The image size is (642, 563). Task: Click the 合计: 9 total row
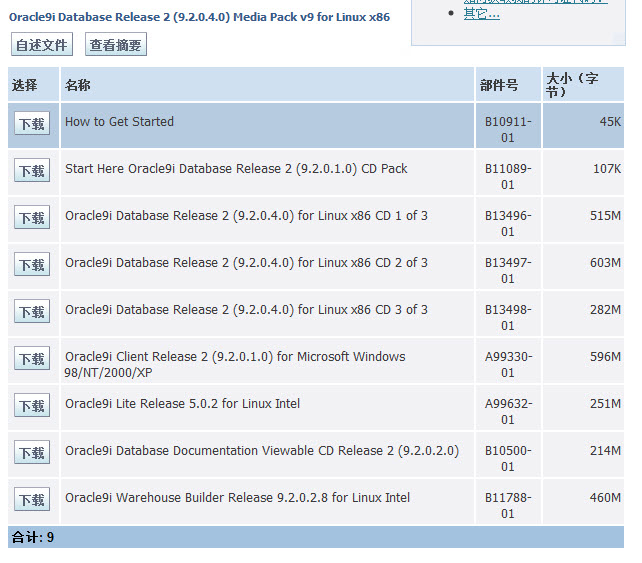[316, 537]
